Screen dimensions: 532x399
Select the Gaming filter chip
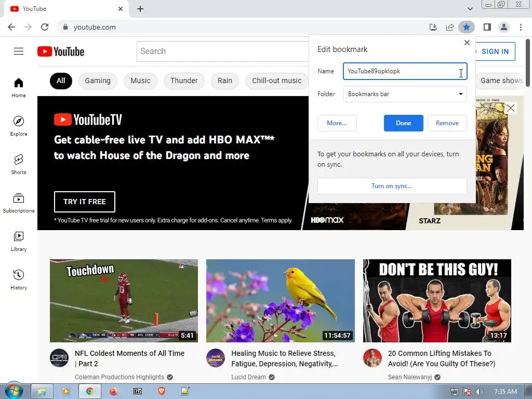coord(98,81)
